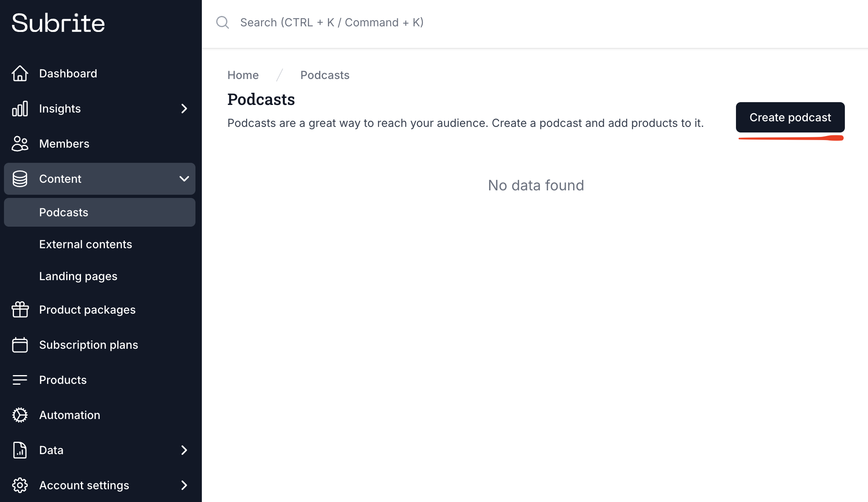Viewport: 868px width, 502px height.
Task: Click the search magnifier icon
Action: [223, 22]
